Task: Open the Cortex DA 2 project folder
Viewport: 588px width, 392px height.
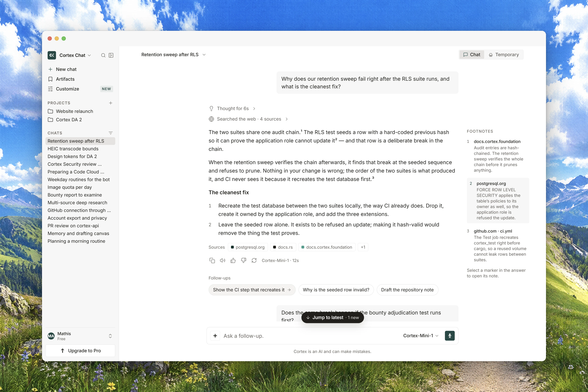Action: pos(80,120)
